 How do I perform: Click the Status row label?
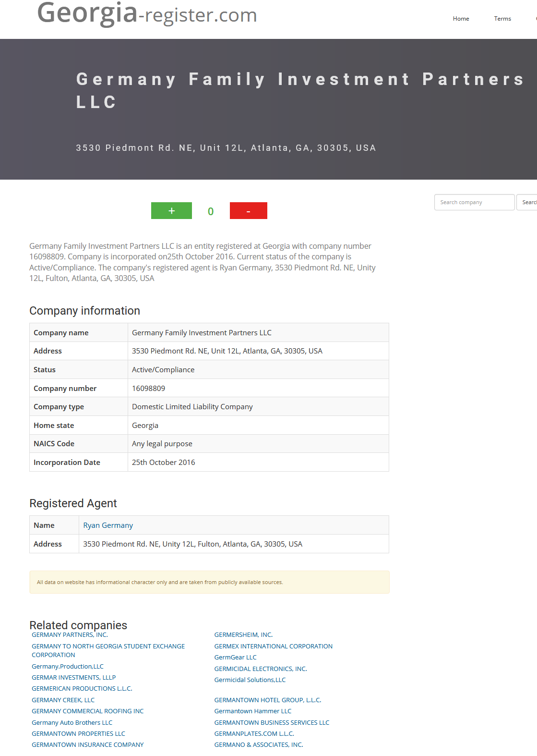[45, 370]
